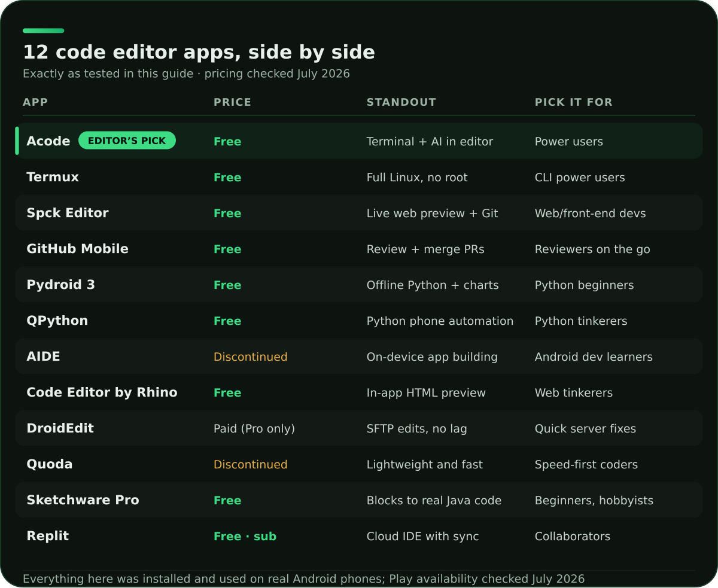718x588 pixels.
Task: Select the Spck Editor app name
Action: click(68, 213)
